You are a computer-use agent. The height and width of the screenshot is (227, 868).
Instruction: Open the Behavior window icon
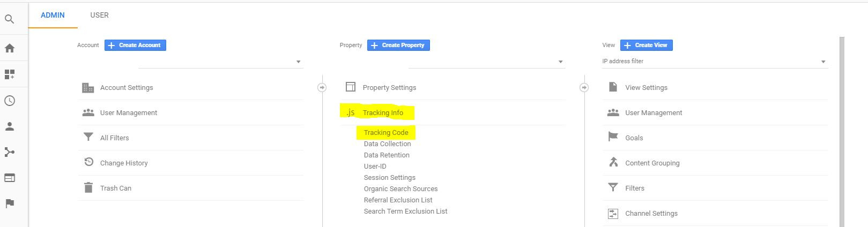[x=9, y=178]
